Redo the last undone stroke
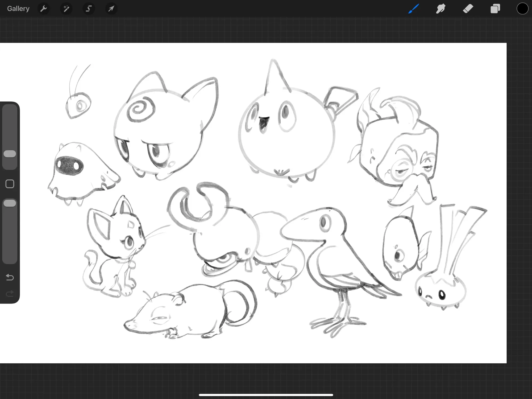 pyautogui.click(x=10, y=294)
